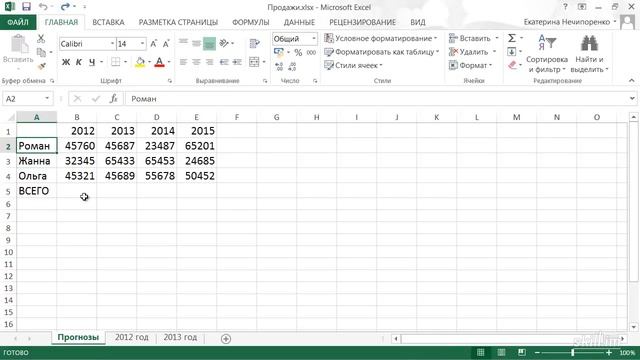640x360 pixels.
Task: Center cell text horizontally
Action: pos(196,62)
